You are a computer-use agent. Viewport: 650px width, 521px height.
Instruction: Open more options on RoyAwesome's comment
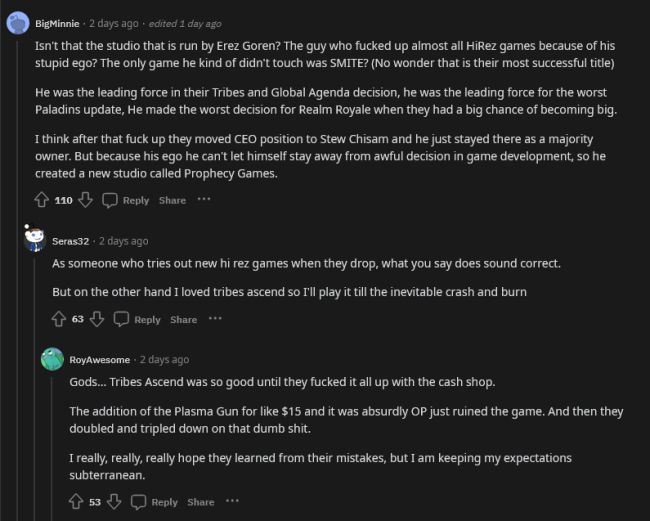[x=232, y=502]
